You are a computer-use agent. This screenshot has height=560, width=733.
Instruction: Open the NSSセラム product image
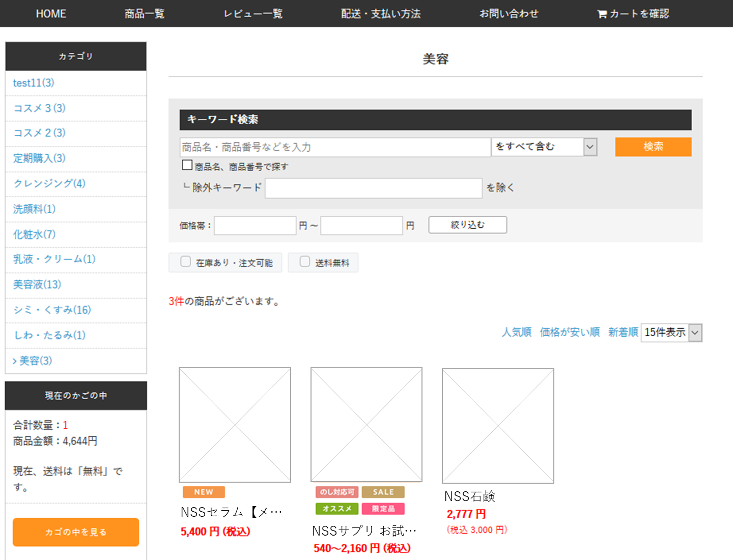235,425
